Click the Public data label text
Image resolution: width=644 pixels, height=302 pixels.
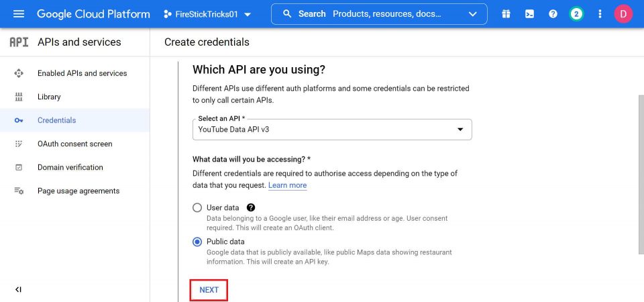point(225,242)
